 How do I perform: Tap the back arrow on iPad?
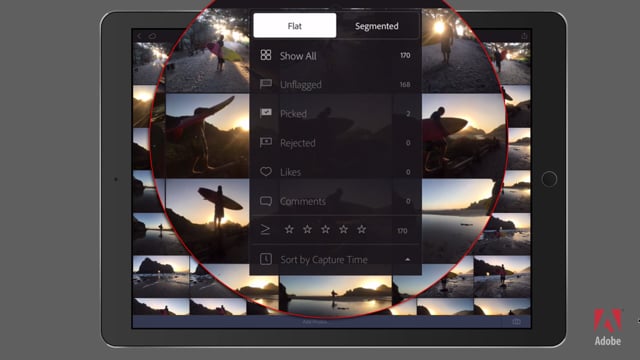(139, 36)
